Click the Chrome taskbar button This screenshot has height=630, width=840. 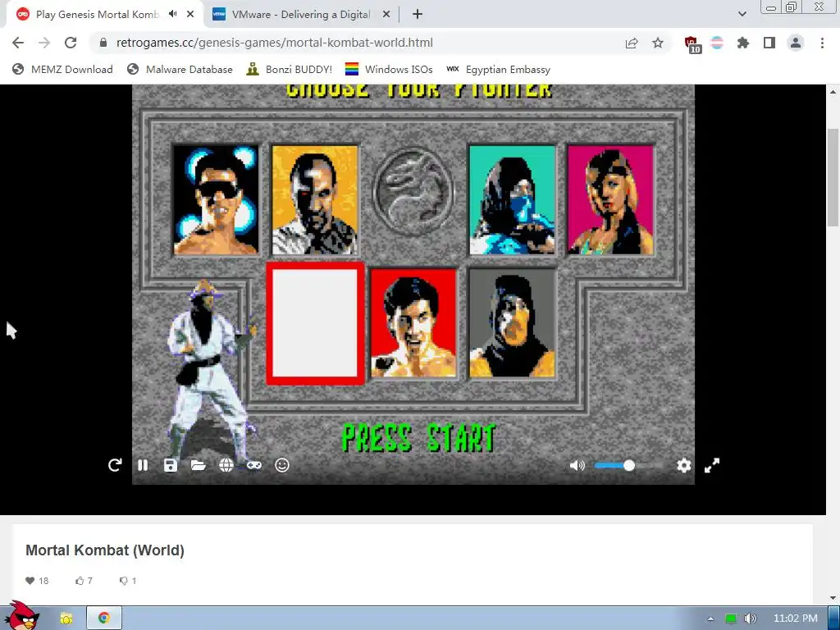[x=104, y=619]
